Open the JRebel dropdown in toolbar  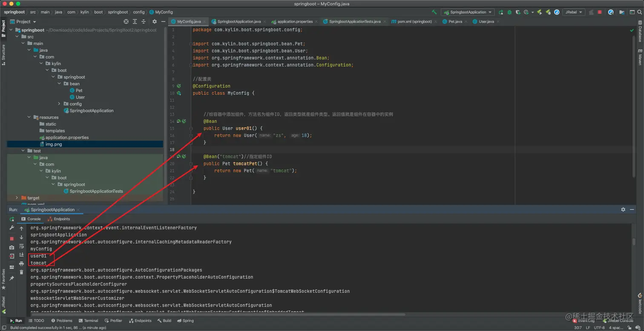574,12
